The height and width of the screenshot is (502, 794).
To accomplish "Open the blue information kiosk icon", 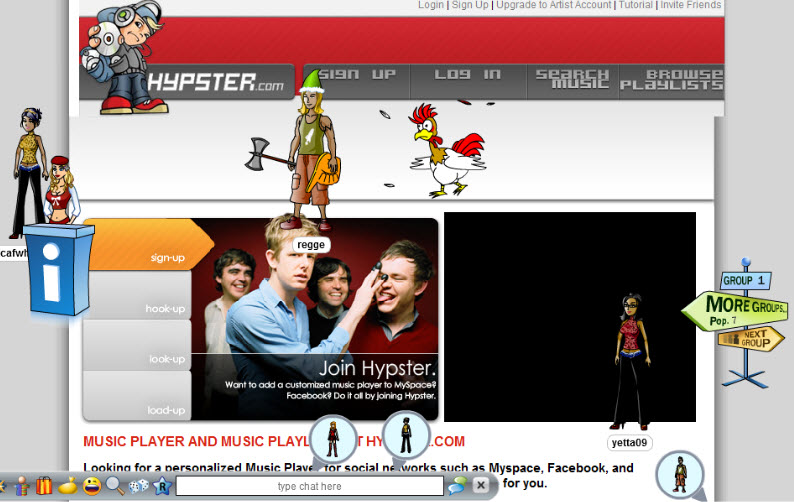I will point(57,270).
